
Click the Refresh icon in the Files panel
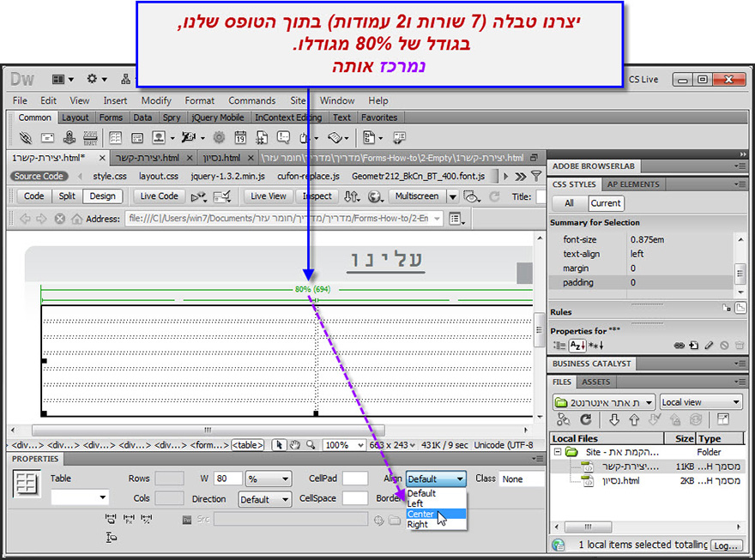point(585,420)
